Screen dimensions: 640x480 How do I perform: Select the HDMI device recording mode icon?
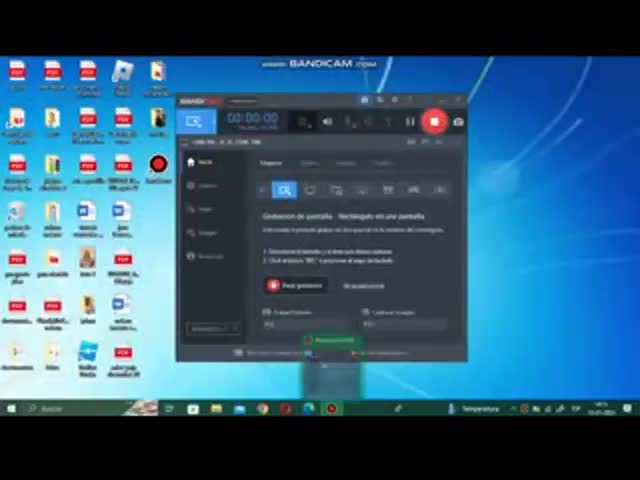pyautogui.click(x=413, y=190)
